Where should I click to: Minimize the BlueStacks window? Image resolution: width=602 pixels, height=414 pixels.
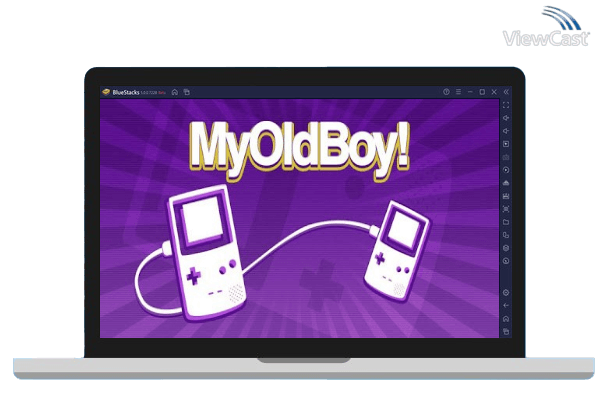coord(470,92)
